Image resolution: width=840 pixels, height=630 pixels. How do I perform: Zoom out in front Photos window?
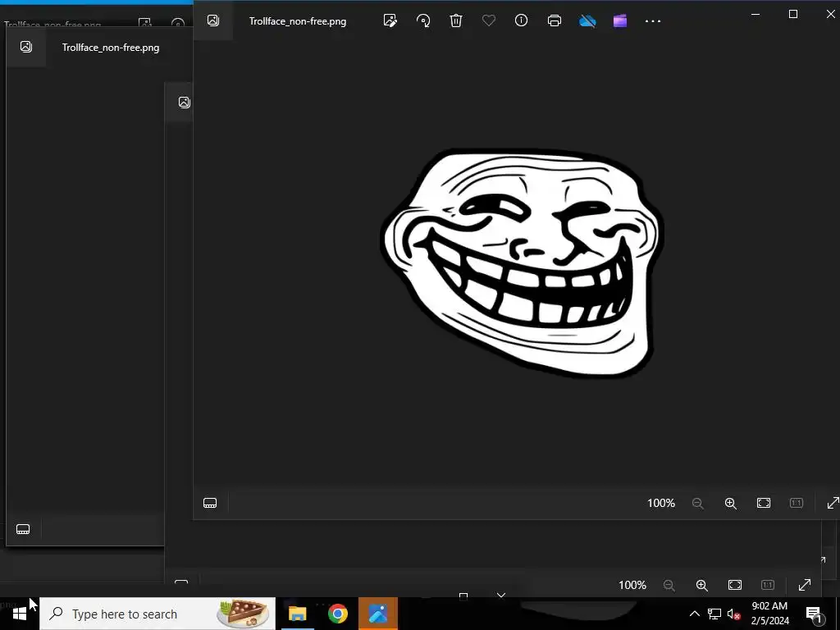697,503
